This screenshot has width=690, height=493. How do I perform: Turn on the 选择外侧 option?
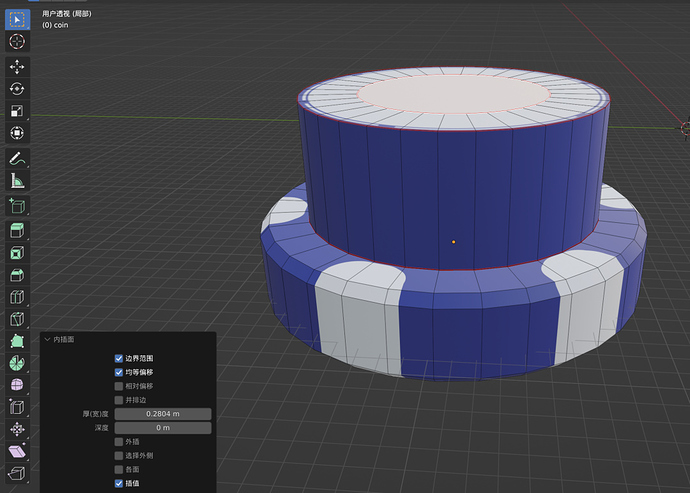(x=119, y=455)
